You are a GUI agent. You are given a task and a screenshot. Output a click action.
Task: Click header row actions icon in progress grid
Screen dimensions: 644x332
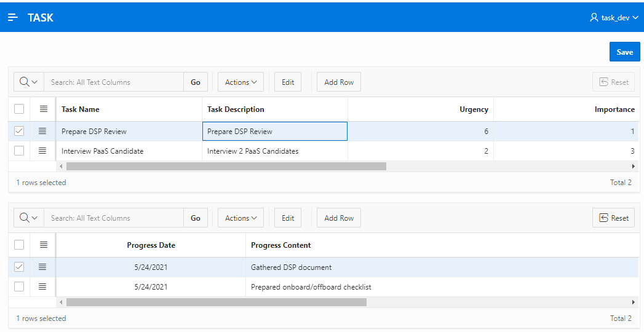point(43,245)
